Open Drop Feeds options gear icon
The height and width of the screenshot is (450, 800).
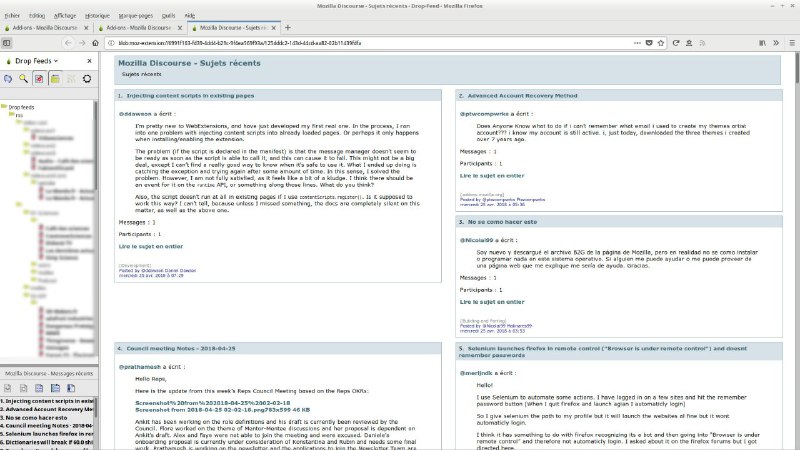(87, 78)
